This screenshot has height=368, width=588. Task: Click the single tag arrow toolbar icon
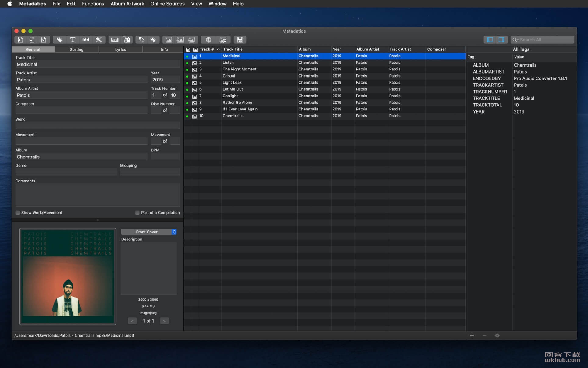pyautogui.click(x=141, y=40)
